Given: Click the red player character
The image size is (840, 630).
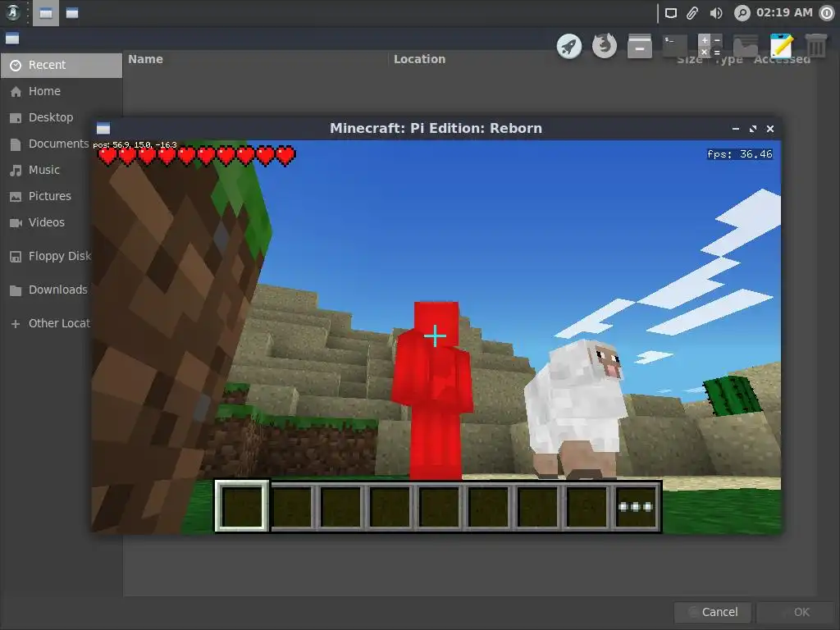Looking at the screenshot, I should (433, 391).
